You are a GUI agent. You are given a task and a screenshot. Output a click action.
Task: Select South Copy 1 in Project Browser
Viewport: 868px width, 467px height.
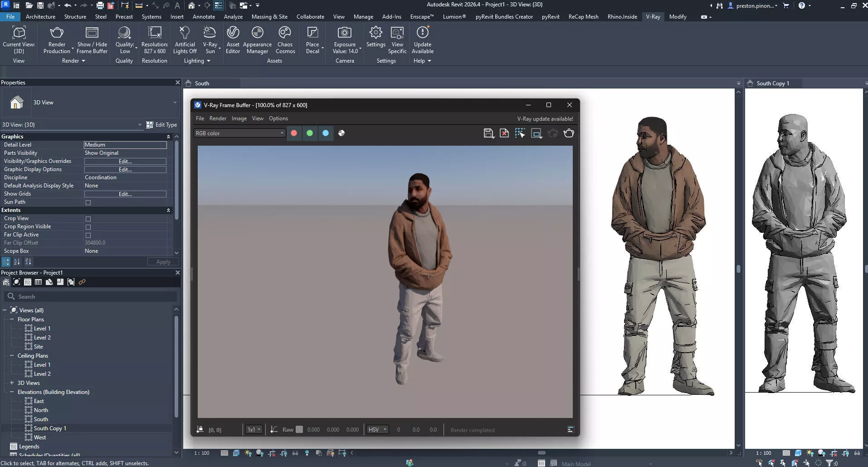coord(50,428)
